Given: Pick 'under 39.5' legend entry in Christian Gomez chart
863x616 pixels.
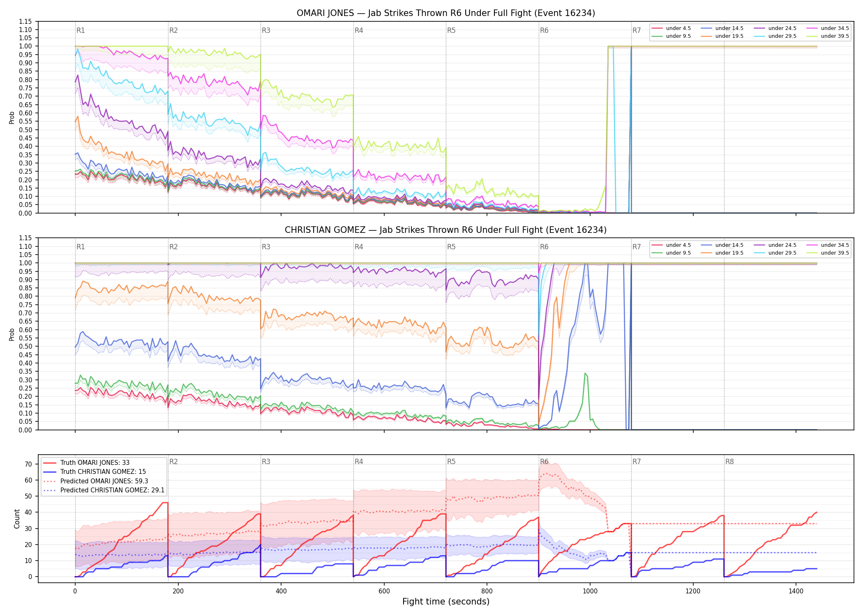Looking at the screenshot, I should [x=828, y=253].
